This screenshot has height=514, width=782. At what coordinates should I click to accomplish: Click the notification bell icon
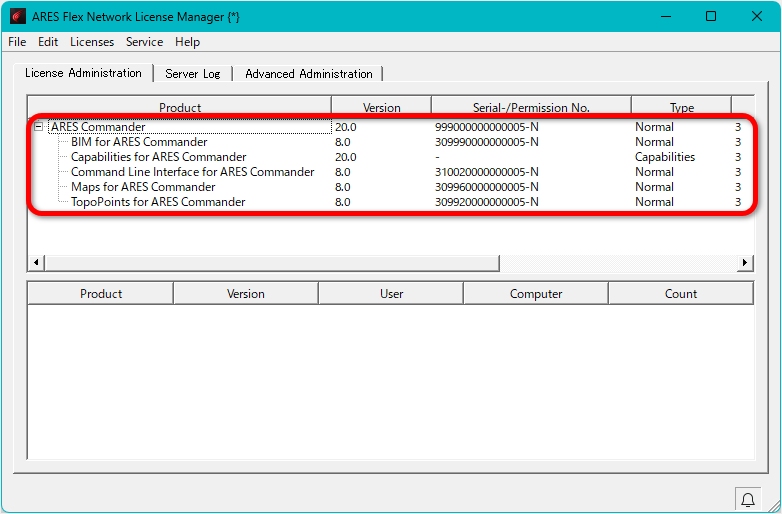coord(747,500)
